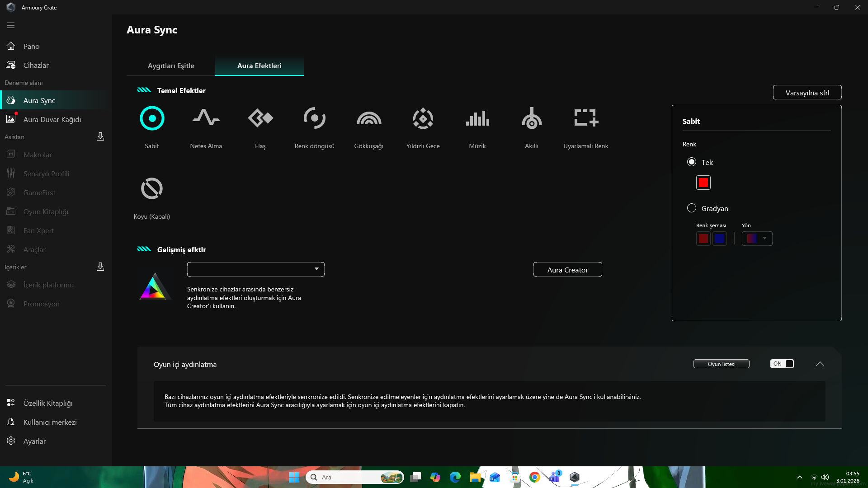Screen dimensions: 868x488
Task: Choose the Yıldızlı Gece effect
Action: 423,118
